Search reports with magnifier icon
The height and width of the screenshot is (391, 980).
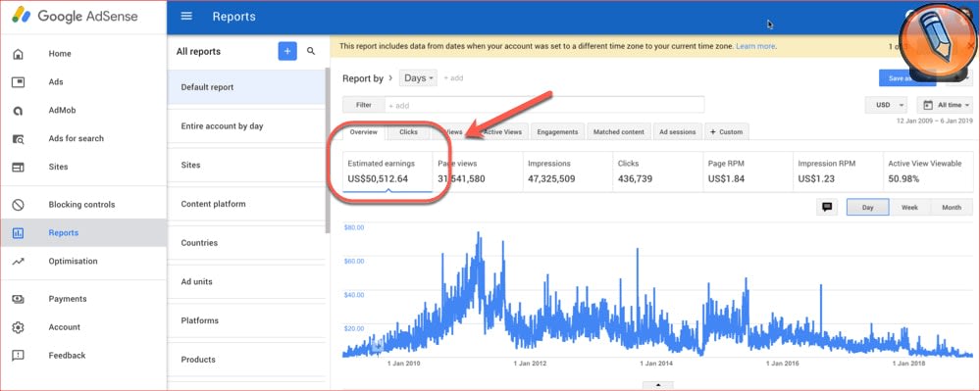(x=311, y=51)
